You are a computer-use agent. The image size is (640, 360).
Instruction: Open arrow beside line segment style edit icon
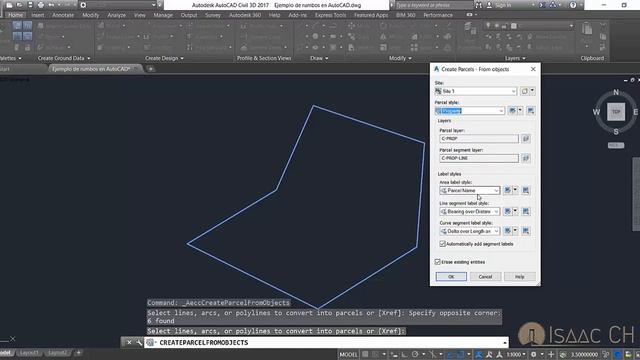tap(515, 211)
